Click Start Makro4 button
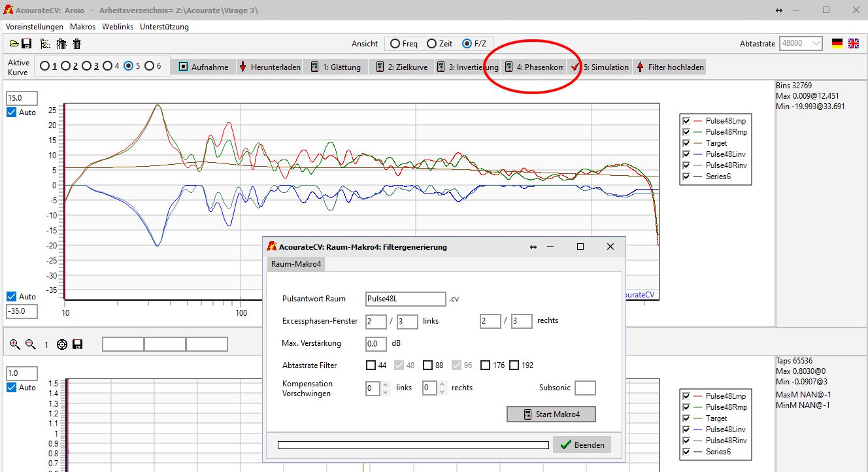The width and height of the screenshot is (868, 472). [551, 414]
